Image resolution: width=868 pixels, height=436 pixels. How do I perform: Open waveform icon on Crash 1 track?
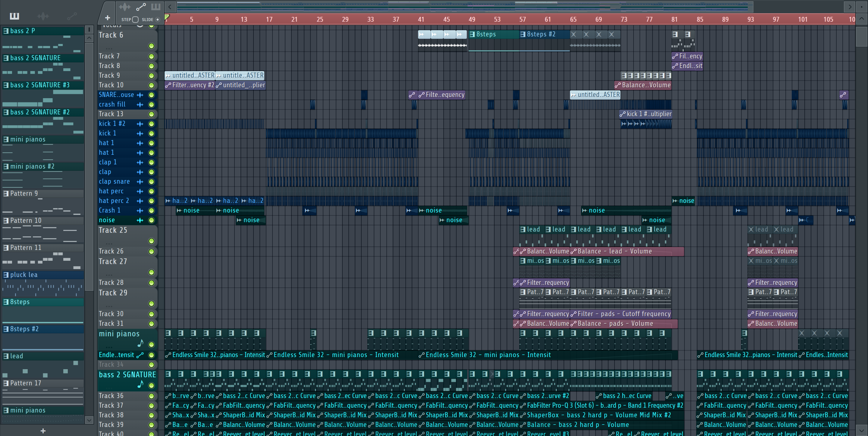click(x=140, y=210)
